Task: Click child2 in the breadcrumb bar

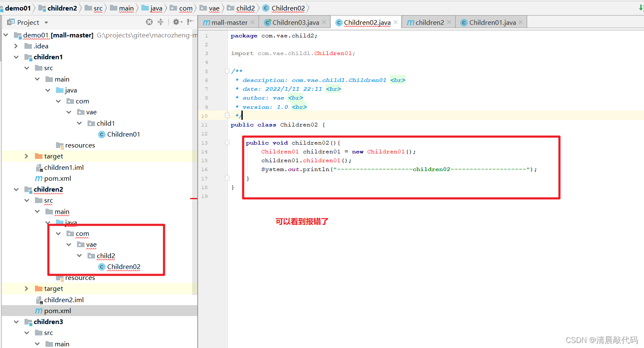Action: pyautogui.click(x=246, y=8)
